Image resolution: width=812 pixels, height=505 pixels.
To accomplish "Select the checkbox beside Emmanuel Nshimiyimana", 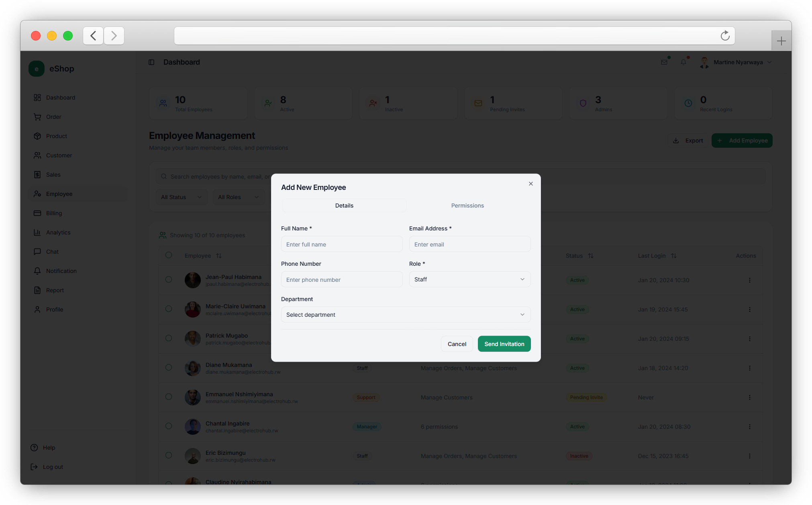I will 168,397.
